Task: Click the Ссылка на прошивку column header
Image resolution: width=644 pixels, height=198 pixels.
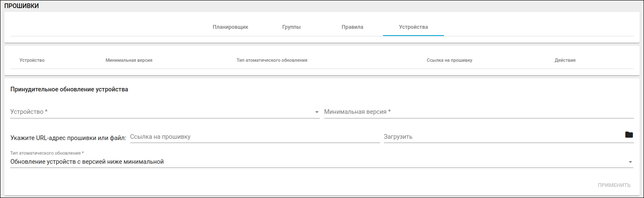Action: click(450, 60)
